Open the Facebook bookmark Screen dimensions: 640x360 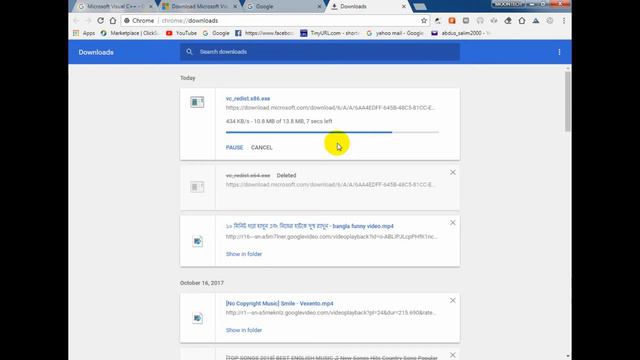point(264,33)
